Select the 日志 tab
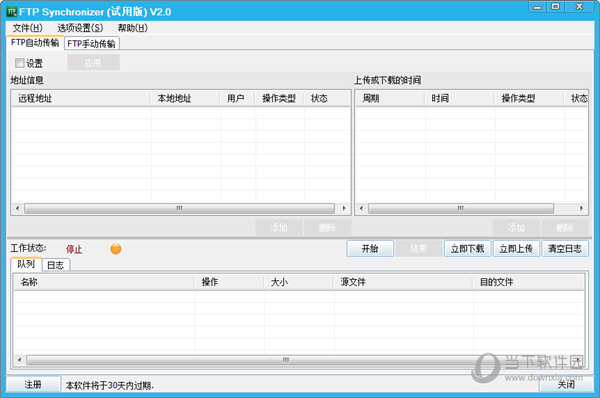Image resolution: width=600 pixels, height=398 pixels. click(x=55, y=265)
